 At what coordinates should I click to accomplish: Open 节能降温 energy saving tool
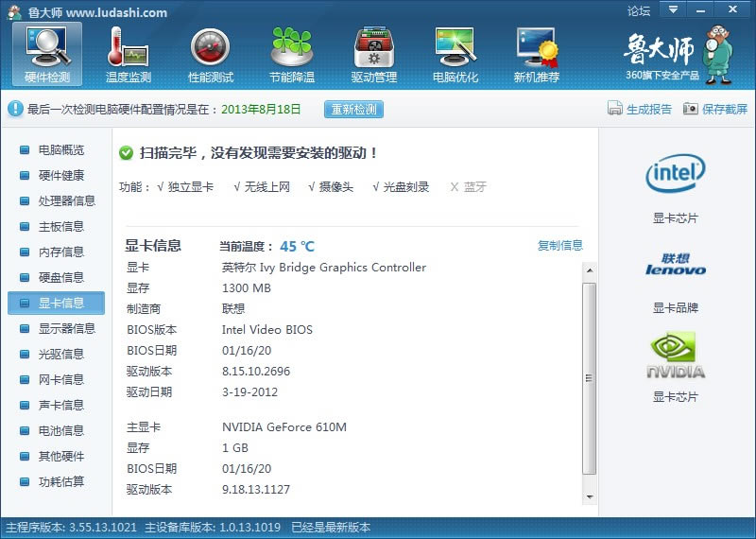point(292,55)
